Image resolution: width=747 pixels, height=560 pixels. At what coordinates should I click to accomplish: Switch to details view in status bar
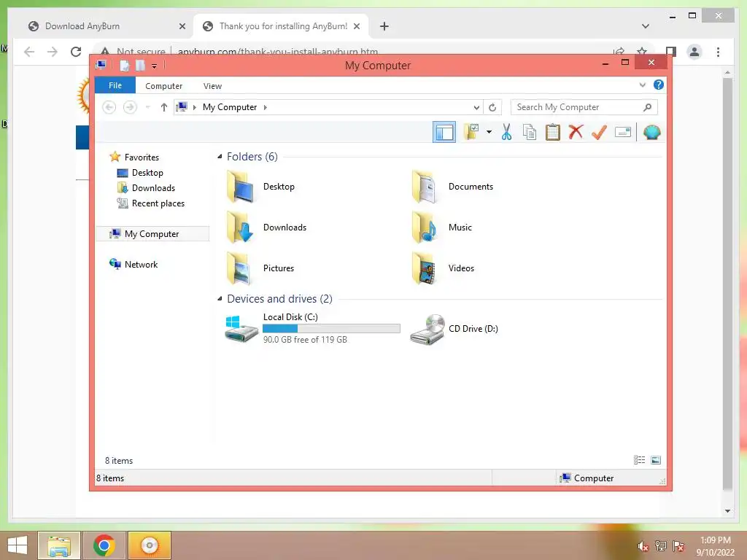(x=639, y=460)
